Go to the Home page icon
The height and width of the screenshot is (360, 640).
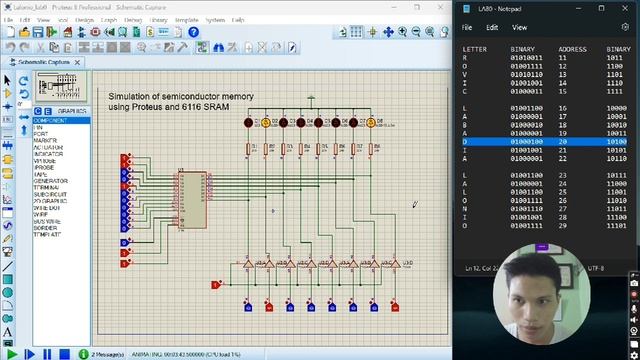tap(68, 32)
